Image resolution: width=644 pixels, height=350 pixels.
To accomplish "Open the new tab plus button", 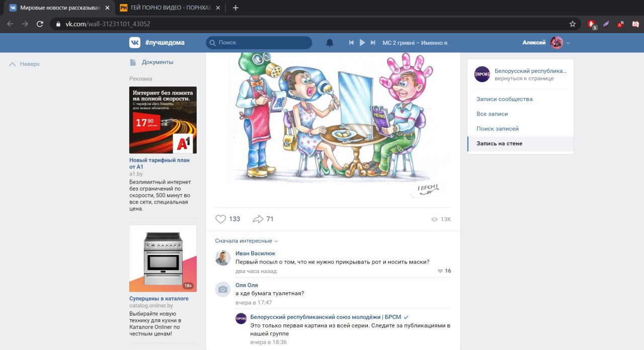I will [235, 8].
